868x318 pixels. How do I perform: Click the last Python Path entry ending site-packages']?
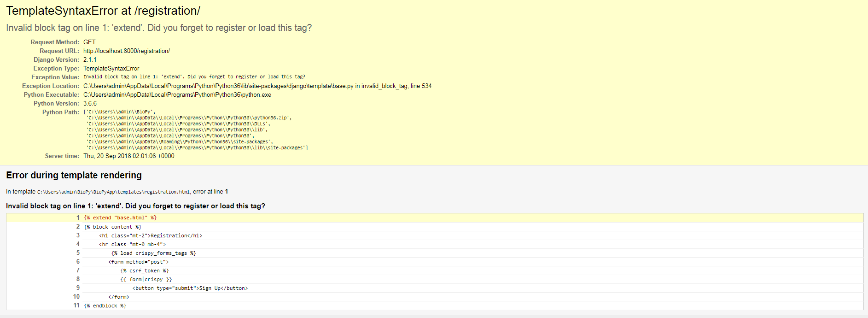click(197, 147)
